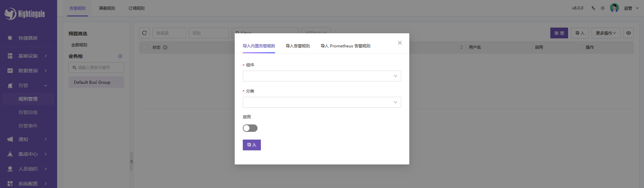Expand the 更多操作 dropdown menu
The height and width of the screenshot is (188, 644).
[606, 33]
